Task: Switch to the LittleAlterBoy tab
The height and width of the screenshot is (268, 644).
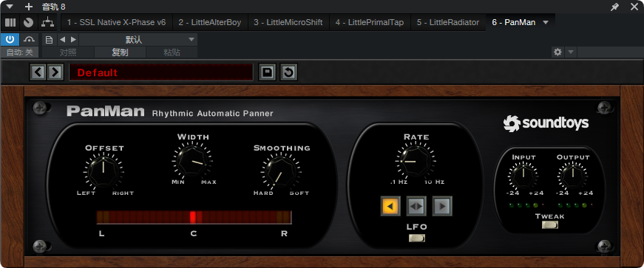Action: [210, 22]
